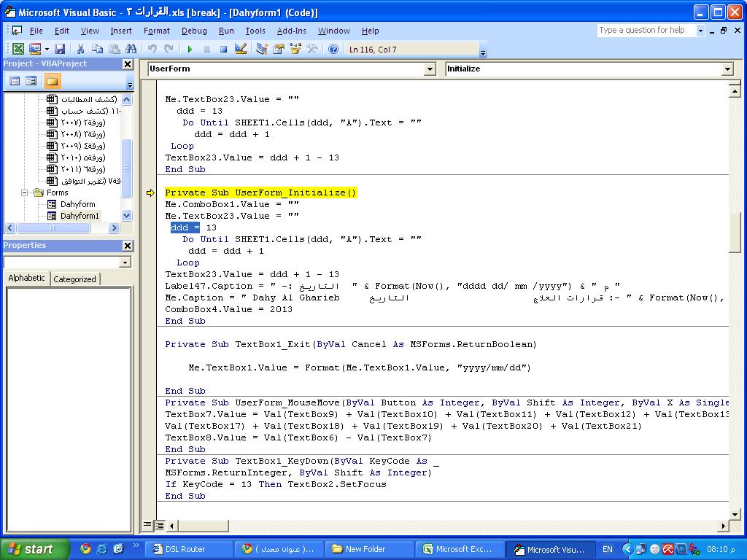The width and height of the screenshot is (747, 560).
Task: Click Project tree horizontal scroll right arrow
Action: pos(114,227)
